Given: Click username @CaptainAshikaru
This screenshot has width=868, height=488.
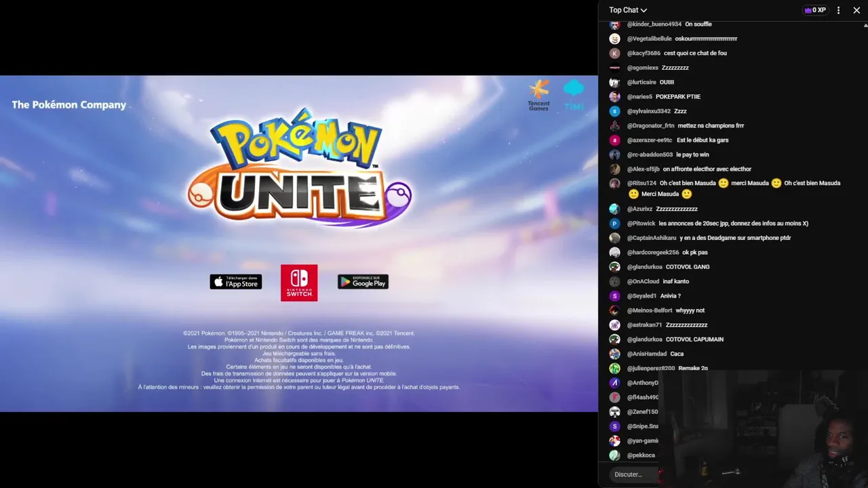Looking at the screenshot, I should pos(652,238).
